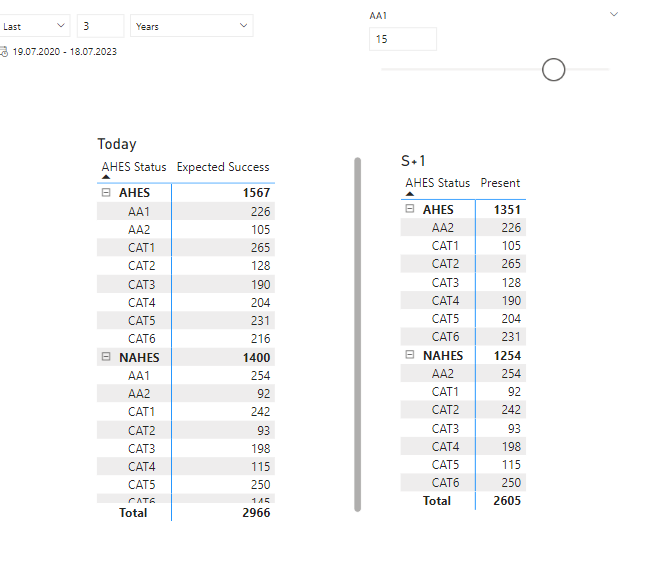The width and height of the screenshot is (646, 570).
Task: Select AA2 value 226 in S+1 table
Action: point(511,228)
